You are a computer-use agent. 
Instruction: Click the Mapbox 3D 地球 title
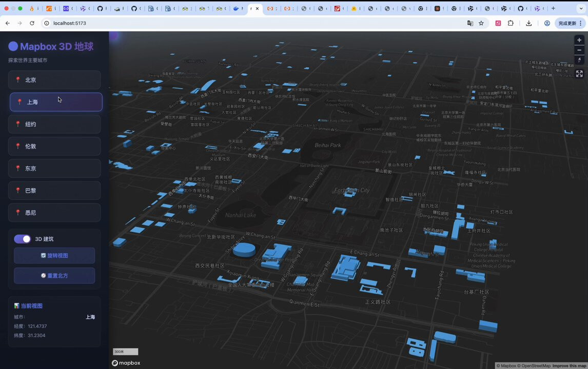pos(51,47)
